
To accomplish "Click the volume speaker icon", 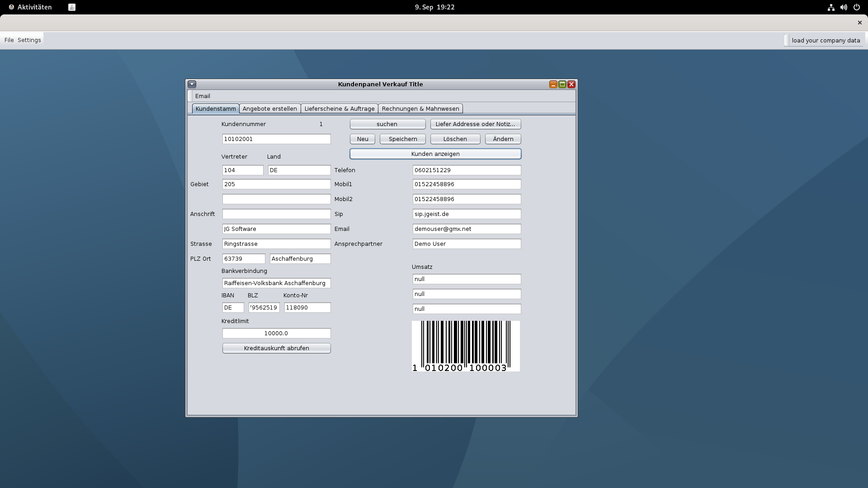I will [844, 7].
